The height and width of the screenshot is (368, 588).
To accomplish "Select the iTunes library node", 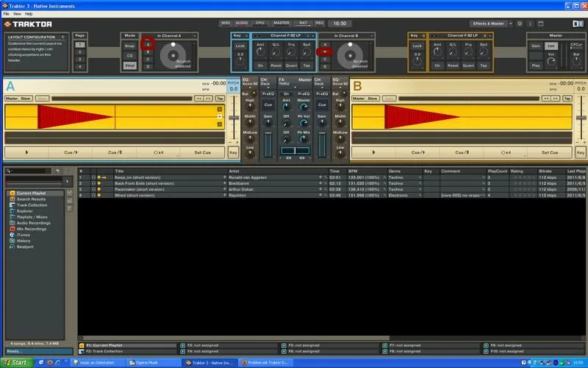I will 22,235.
